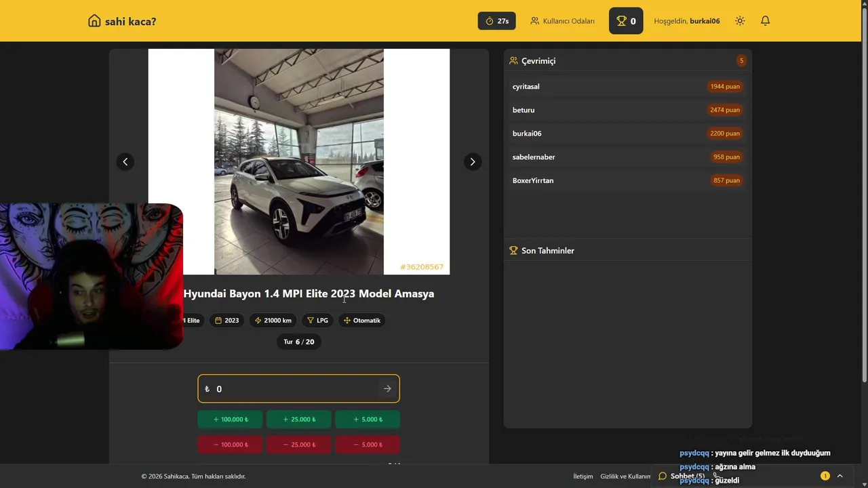
Task: Click the Son Tahminler trophy icon
Action: pos(513,251)
